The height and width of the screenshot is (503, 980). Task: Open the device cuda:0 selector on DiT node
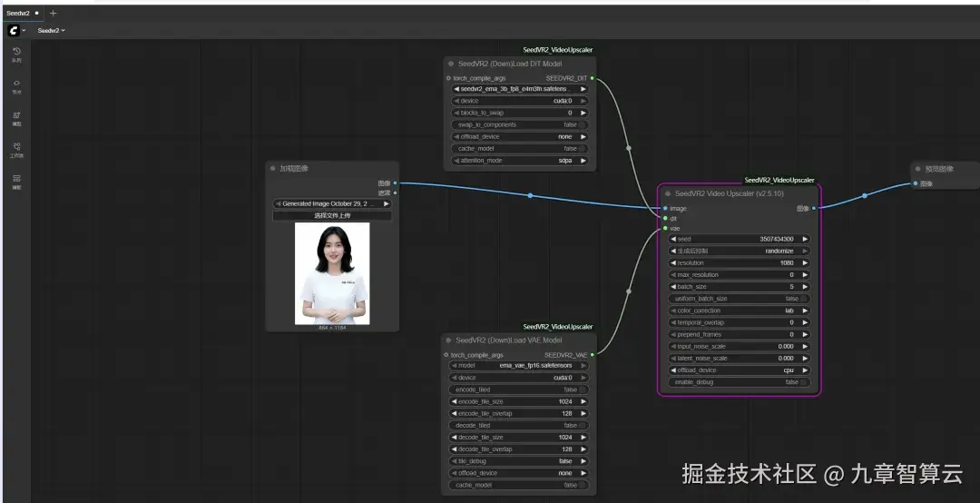click(519, 101)
